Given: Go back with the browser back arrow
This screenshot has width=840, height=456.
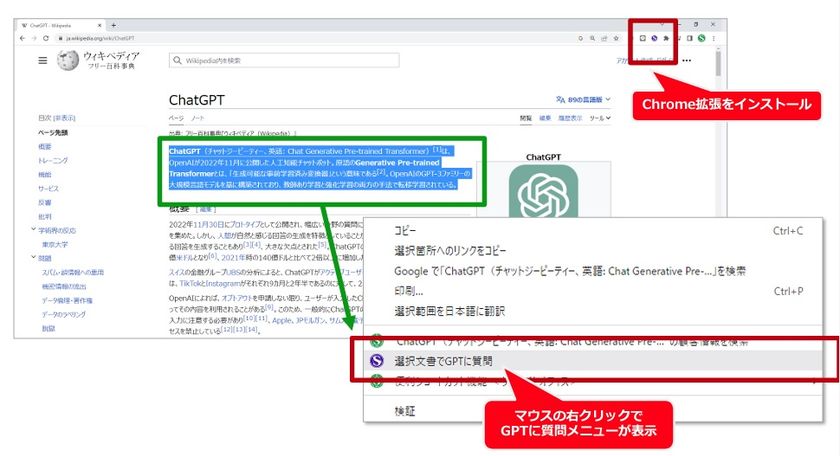Looking at the screenshot, I should coord(22,39).
